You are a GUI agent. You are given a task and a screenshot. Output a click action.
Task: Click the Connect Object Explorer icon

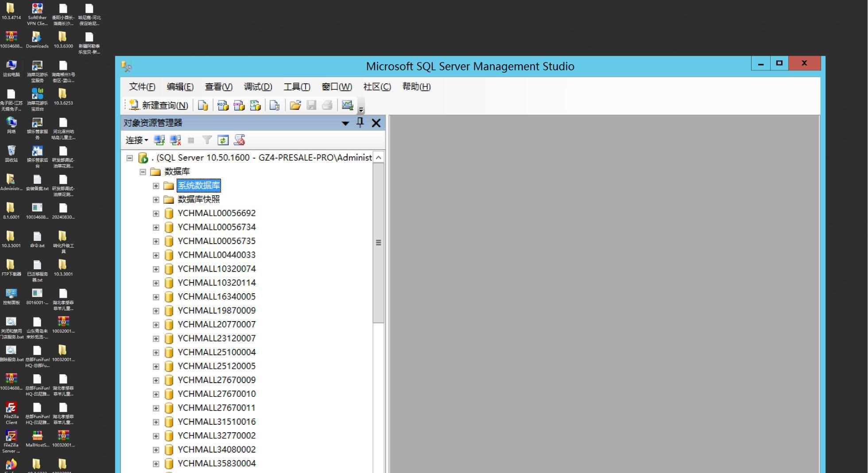(x=159, y=140)
